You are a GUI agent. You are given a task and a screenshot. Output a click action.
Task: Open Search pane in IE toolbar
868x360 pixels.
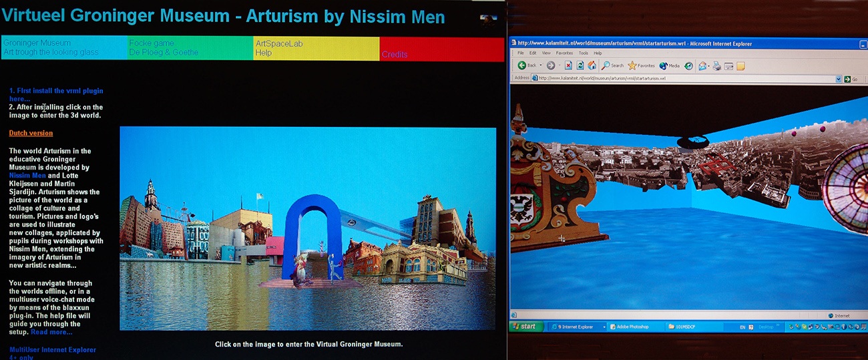click(x=612, y=65)
